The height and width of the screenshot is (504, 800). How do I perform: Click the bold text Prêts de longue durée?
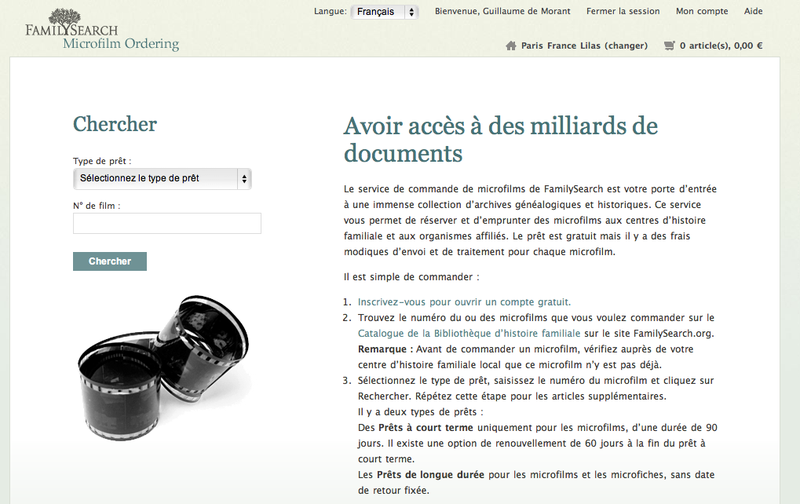430,475
